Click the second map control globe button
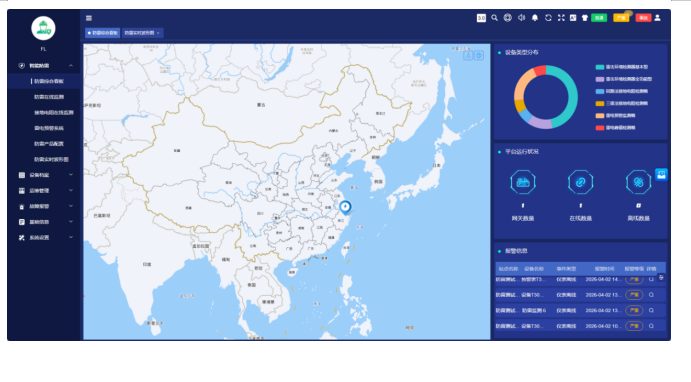 [x=479, y=55]
